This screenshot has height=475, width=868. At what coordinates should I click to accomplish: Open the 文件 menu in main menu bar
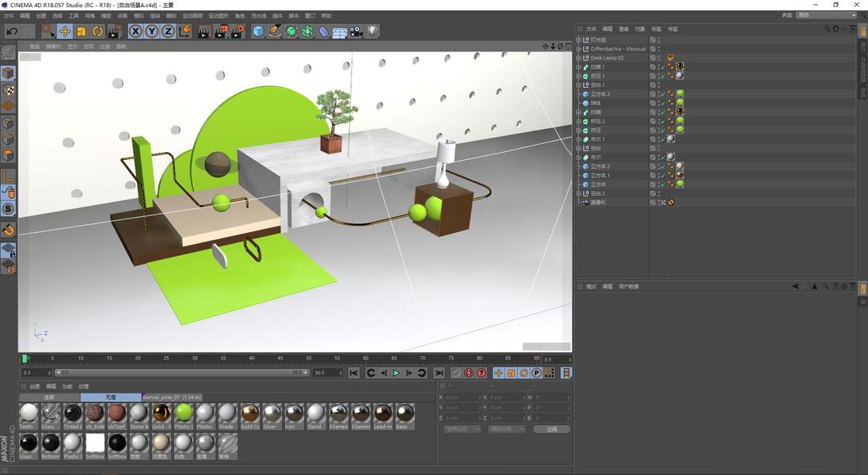[9, 16]
